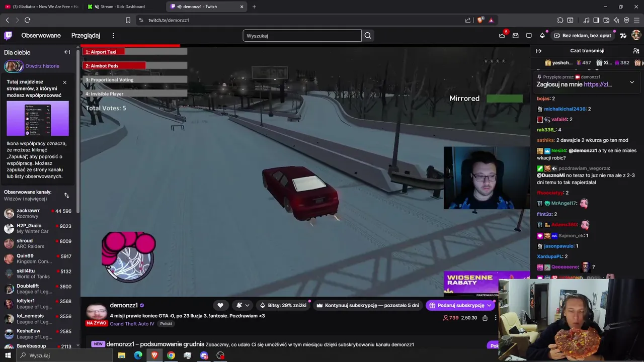
Task: Open stream more options vertical dots
Action: pos(496,318)
